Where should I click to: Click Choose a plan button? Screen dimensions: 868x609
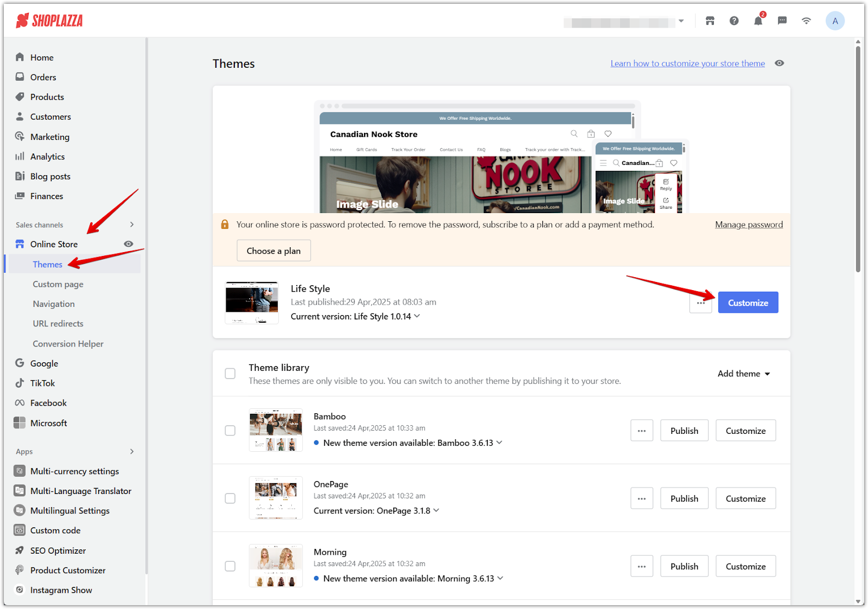[x=273, y=251]
